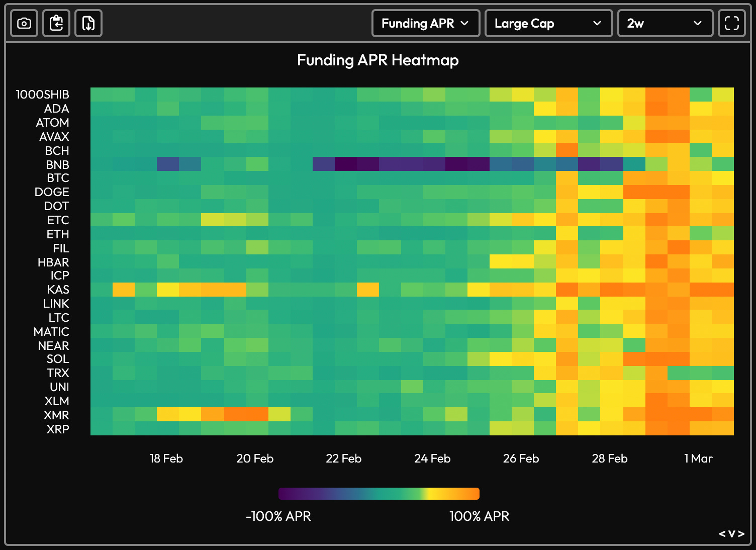The height and width of the screenshot is (550, 756).
Task: Select the HBAR row label
Action: pos(53,262)
